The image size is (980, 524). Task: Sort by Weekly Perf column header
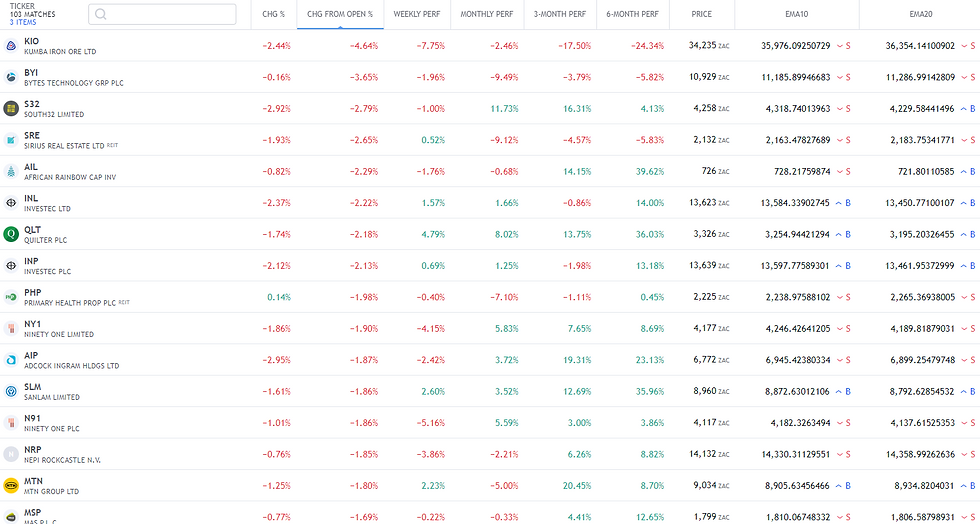coord(416,14)
